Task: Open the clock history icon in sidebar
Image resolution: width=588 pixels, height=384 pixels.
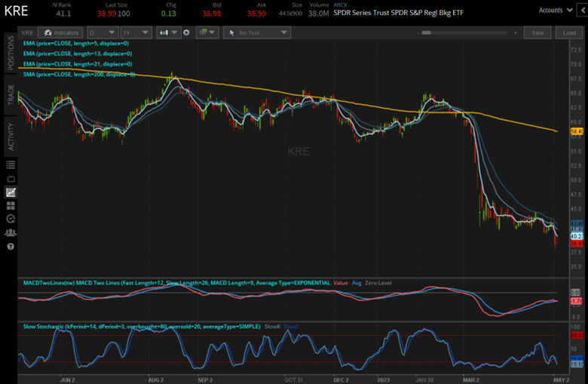Action: 11,219
